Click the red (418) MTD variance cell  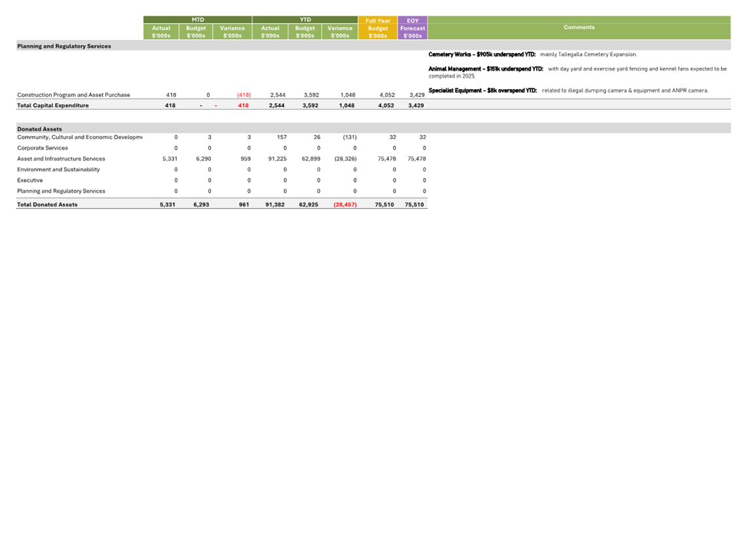(243, 95)
